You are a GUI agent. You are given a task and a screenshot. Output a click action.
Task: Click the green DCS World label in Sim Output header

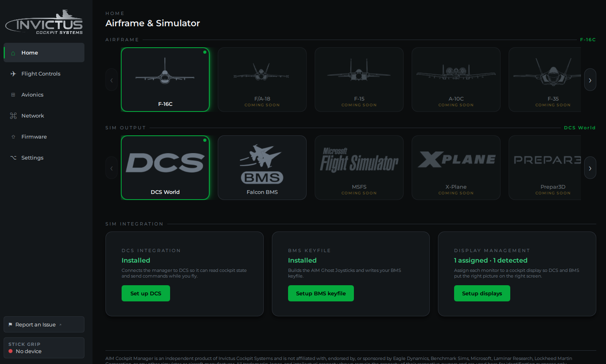point(580,128)
